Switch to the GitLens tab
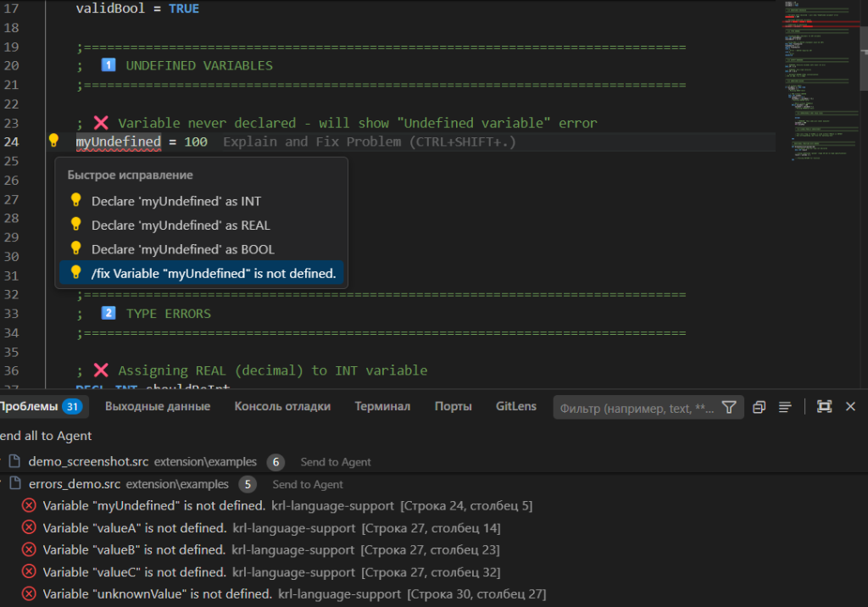The height and width of the screenshot is (607, 868). pyautogui.click(x=516, y=407)
